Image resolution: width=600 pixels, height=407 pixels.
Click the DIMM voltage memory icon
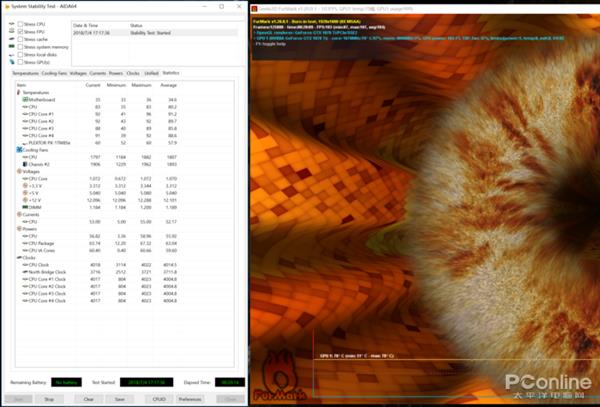click(24, 207)
